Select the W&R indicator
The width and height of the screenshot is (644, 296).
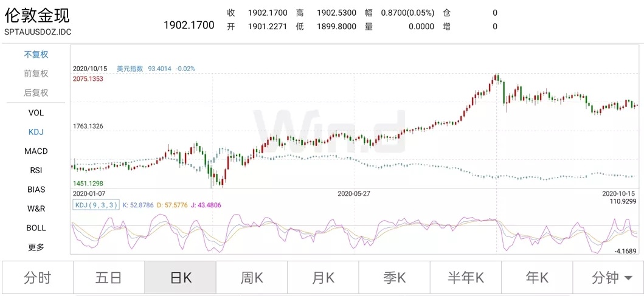pyautogui.click(x=36, y=208)
